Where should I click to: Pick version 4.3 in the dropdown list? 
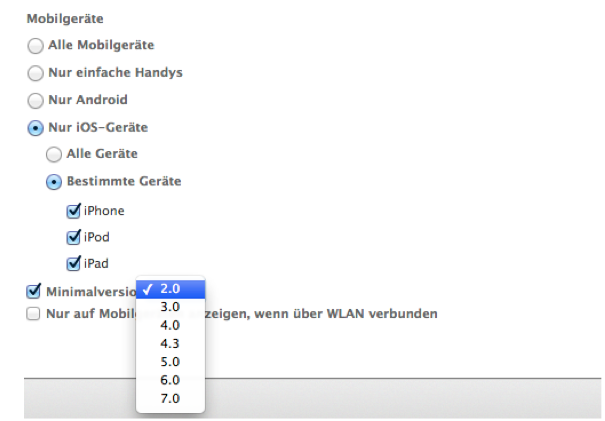[171, 343]
